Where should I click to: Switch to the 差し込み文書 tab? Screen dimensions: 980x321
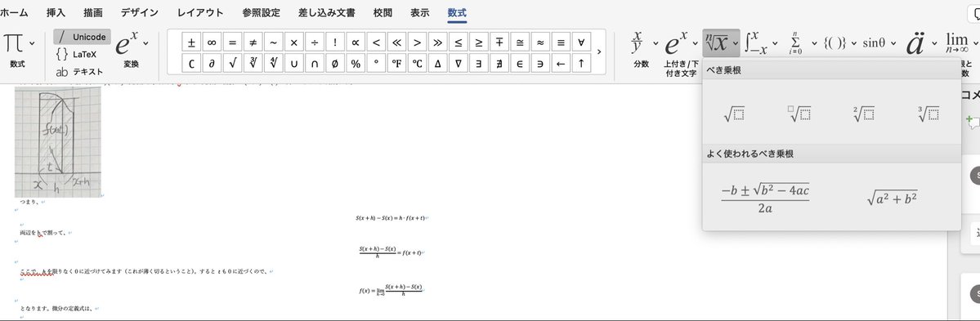[326, 12]
